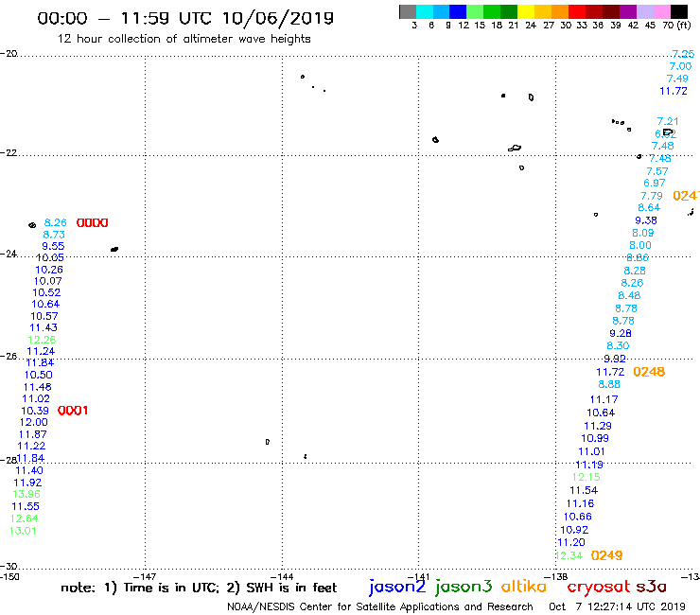Select wave height value '12.00'
This screenshot has width=700, height=615.
click(33, 422)
